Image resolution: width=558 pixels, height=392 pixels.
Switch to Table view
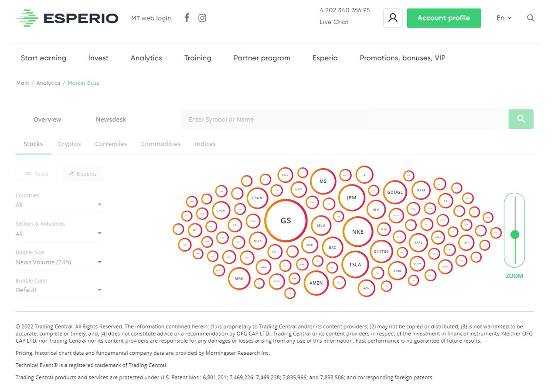tap(37, 174)
